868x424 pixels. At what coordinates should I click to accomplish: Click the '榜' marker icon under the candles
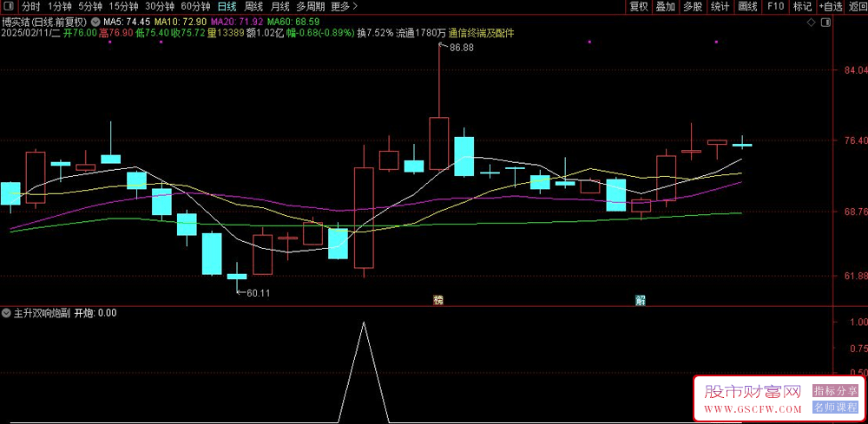pos(438,300)
